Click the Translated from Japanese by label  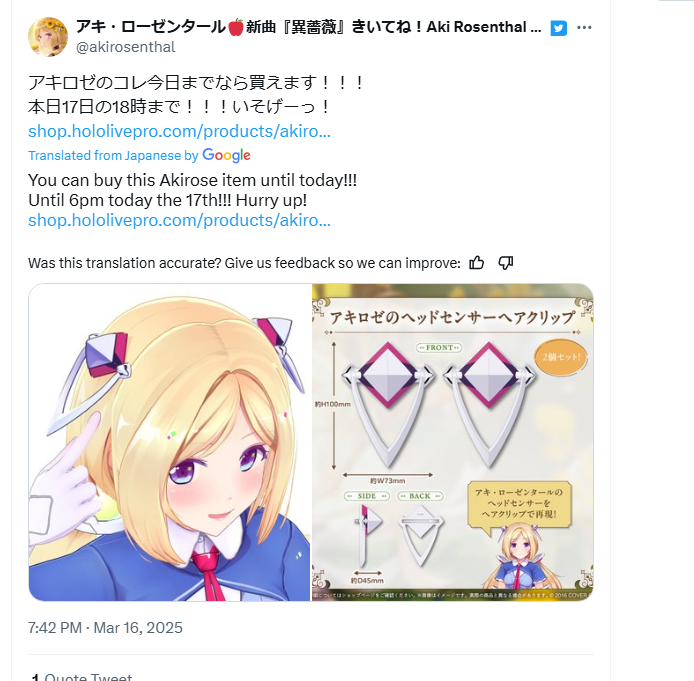tap(113, 156)
